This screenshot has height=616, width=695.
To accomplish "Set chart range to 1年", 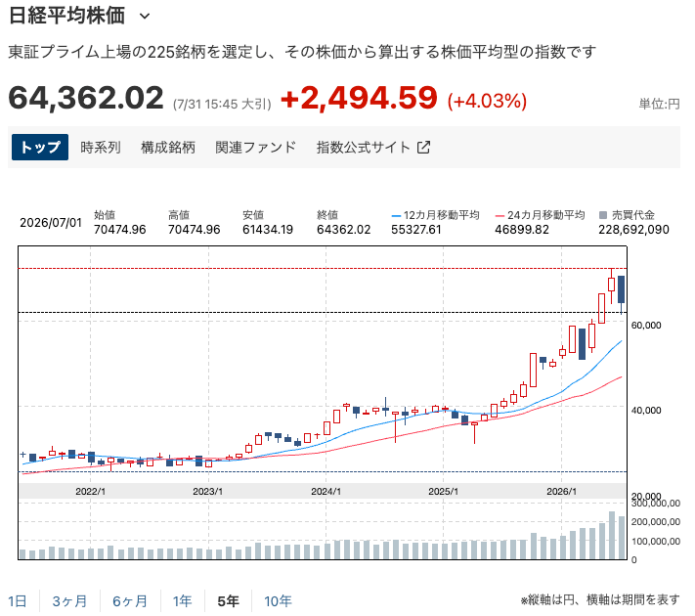I will tap(182, 601).
